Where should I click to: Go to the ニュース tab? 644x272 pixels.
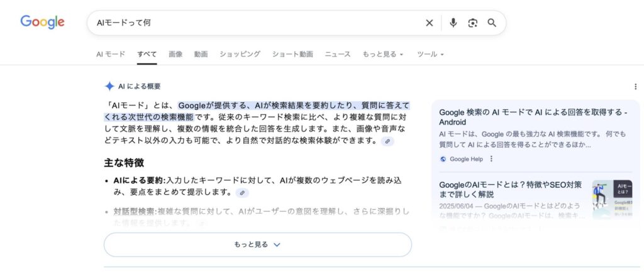click(338, 55)
